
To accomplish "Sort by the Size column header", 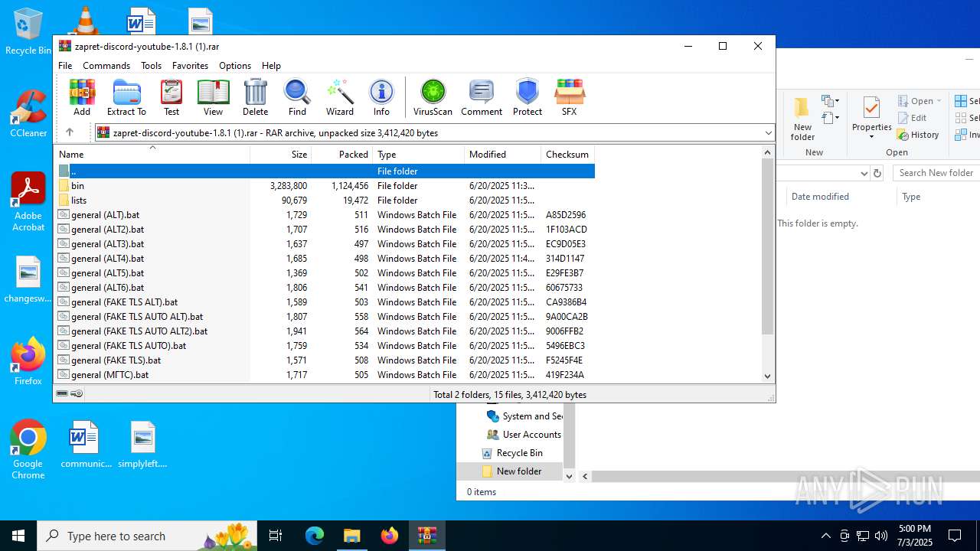I will (281, 154).
